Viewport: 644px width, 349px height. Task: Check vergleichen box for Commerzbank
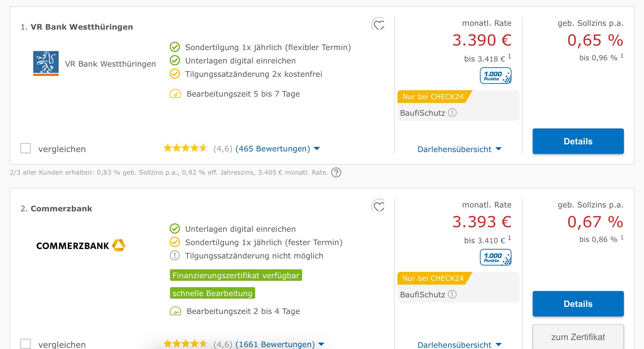[x=26, y=344]
